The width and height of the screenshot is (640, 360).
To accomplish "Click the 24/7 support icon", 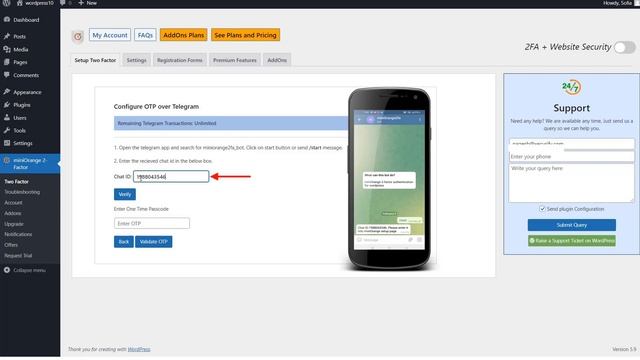I will (x=571, y=87).
